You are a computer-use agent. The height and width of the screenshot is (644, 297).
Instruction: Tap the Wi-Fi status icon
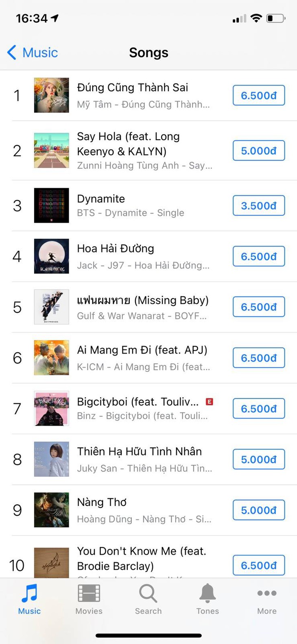256,18
